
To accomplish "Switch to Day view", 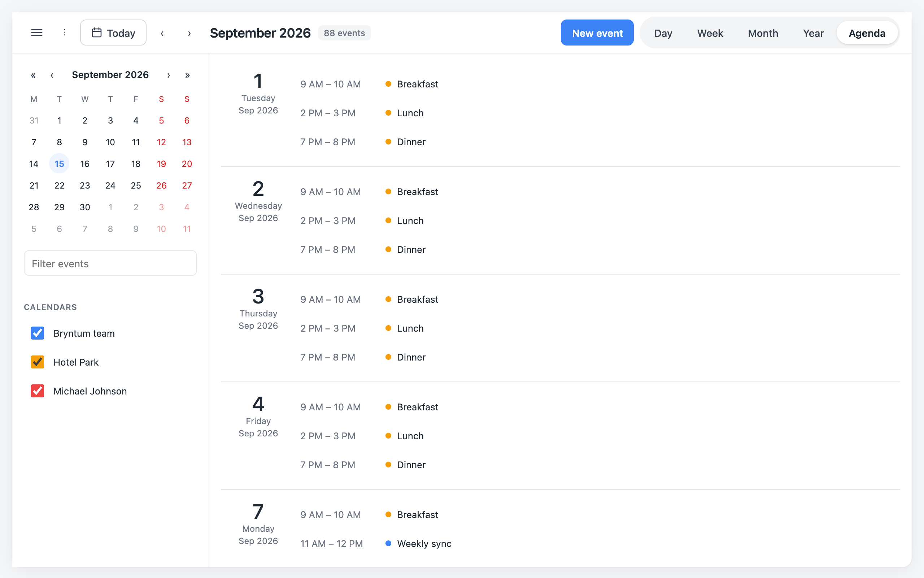I will [x=663, y=33].
